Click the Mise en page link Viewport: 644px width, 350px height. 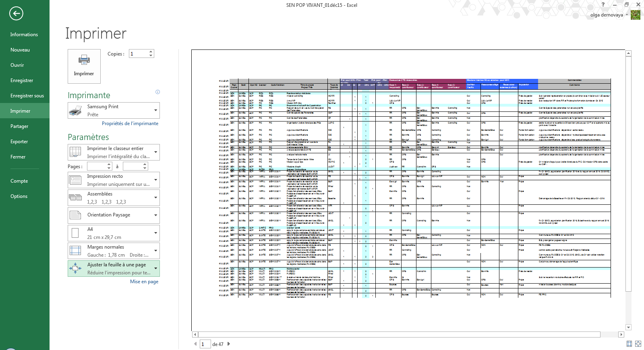144,282
